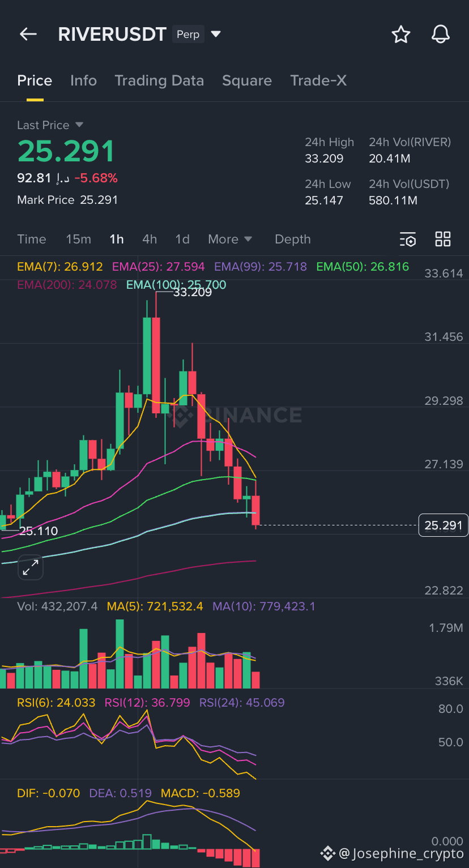Select the 4h timeframe
The height and width of the screenshot is (868, 469).
(150, 239)
